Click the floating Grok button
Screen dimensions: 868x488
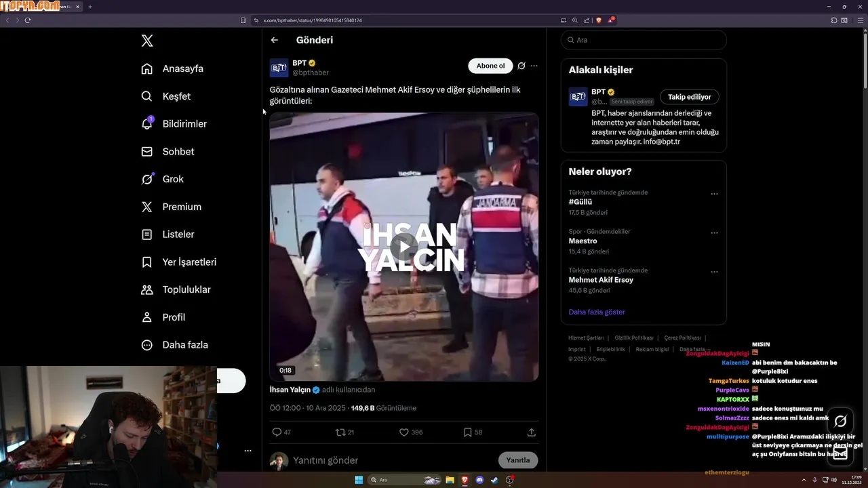[x=840, y=422]
